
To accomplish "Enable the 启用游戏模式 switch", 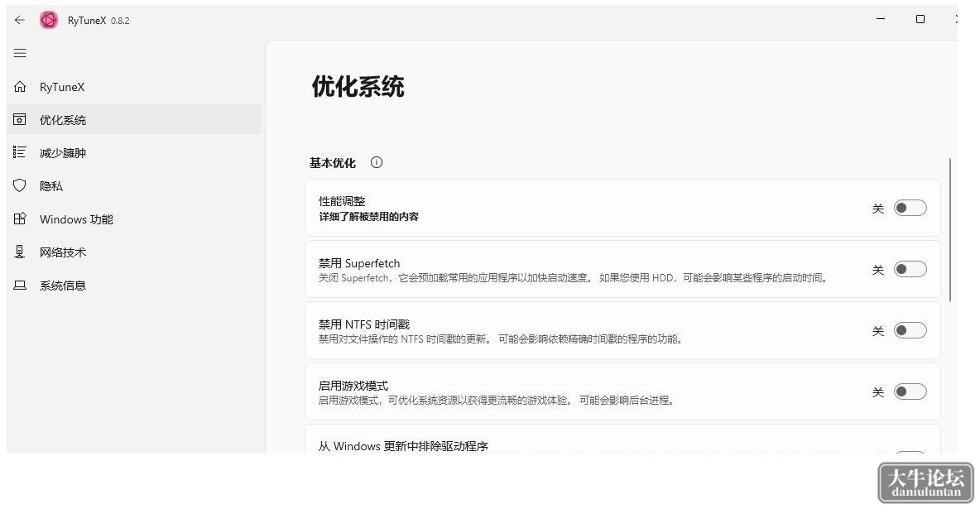I will pyautogui.click(x=910, y=392).
